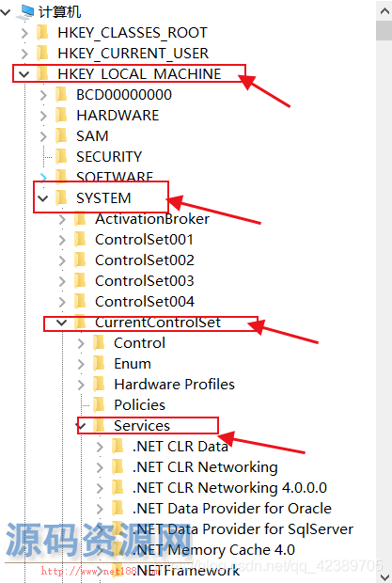Select the ActivationBroker key

pos(152,218)
